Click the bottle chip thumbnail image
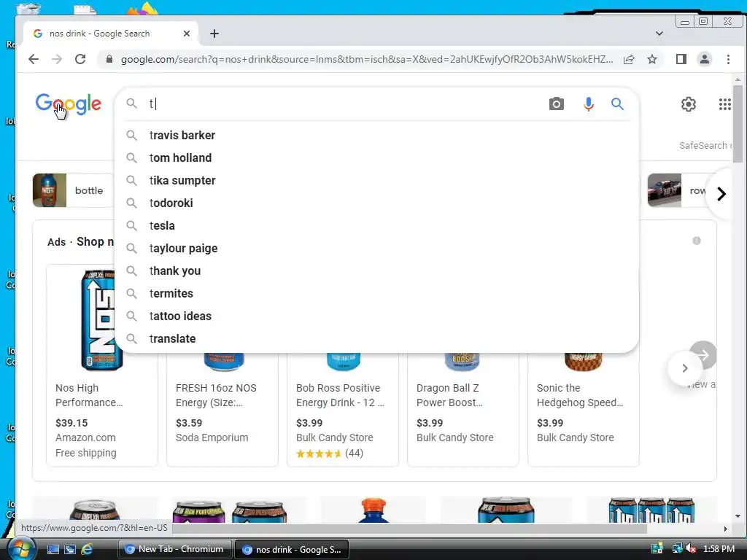747x560 pixels. click(x=50, y=190)
